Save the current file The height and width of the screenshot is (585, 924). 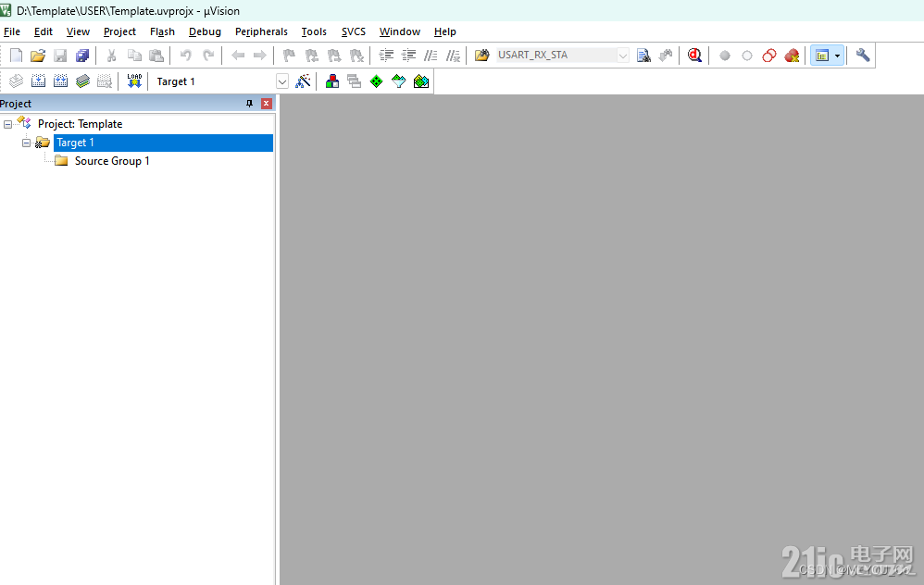click(x=60, y=56)
